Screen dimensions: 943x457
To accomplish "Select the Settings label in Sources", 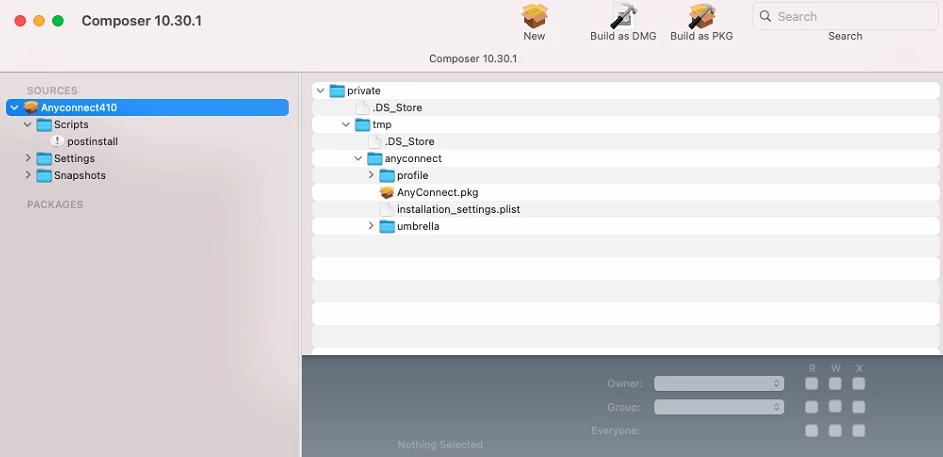I will click(x=75, y=159).
